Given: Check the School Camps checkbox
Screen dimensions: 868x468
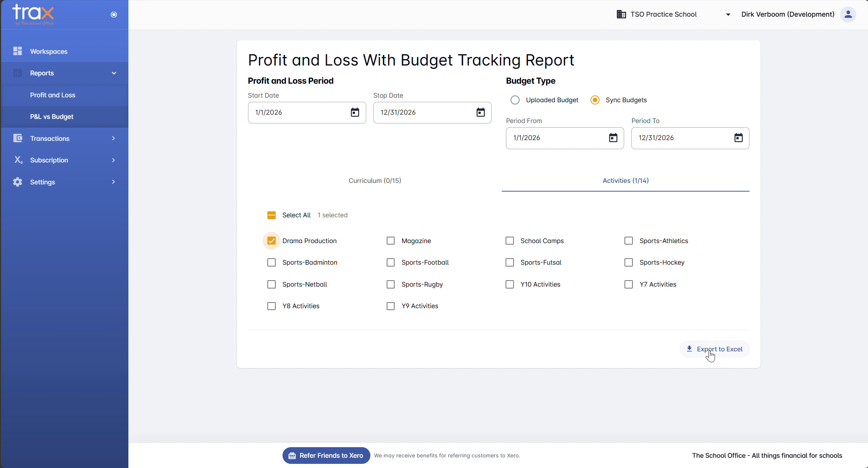Looking at the screenshot, I should click(510, 241).
